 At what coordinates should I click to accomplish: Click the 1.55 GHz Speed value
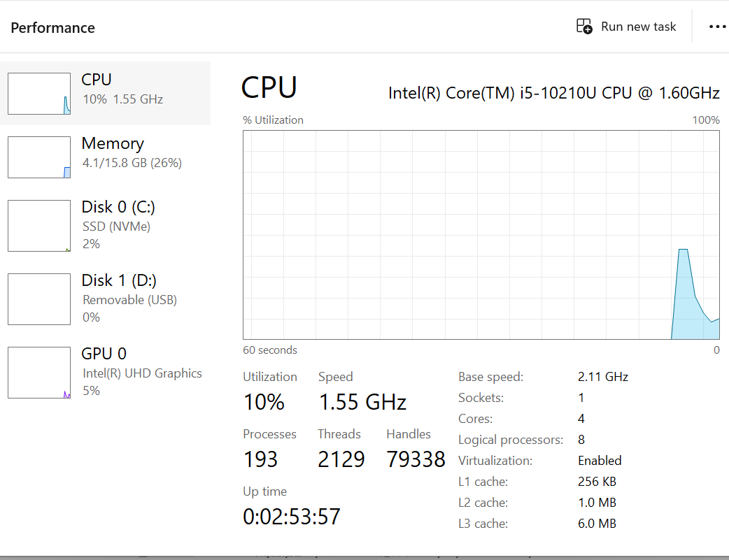tap(362, 402)
